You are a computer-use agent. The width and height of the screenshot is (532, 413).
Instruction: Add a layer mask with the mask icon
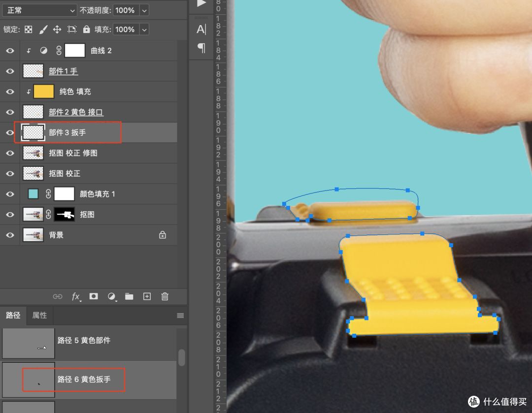(94, 296)
